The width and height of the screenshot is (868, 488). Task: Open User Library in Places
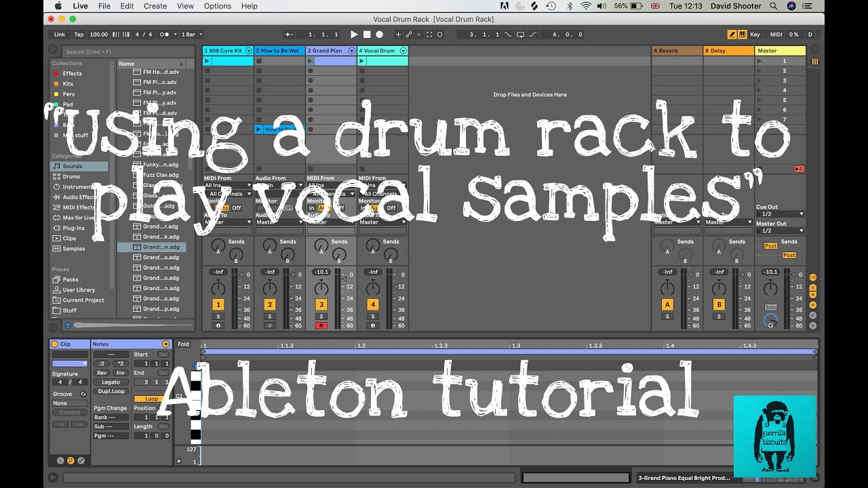[x=79, y=289]
